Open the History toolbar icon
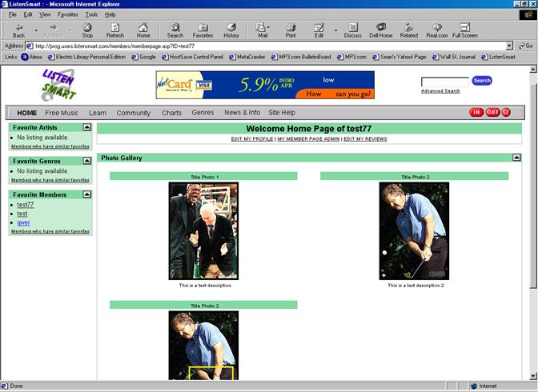The height and width of the screenshot is (392, 538). click(x=231, y=30)
